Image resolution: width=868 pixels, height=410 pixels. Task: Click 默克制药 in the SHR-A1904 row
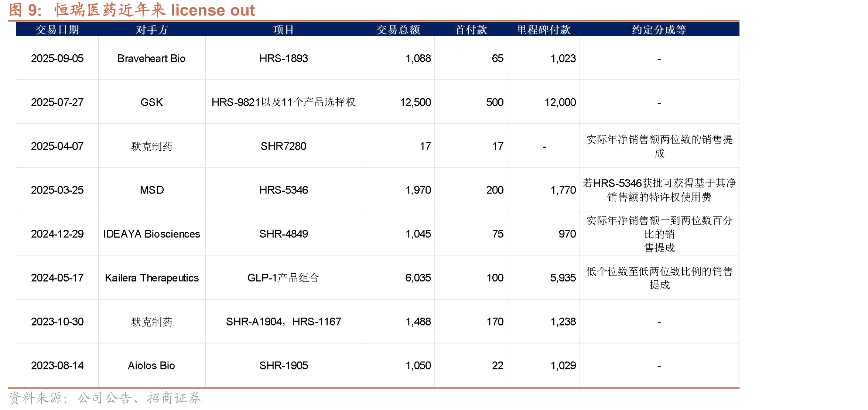pyautogui.click(x=151, y=322)
